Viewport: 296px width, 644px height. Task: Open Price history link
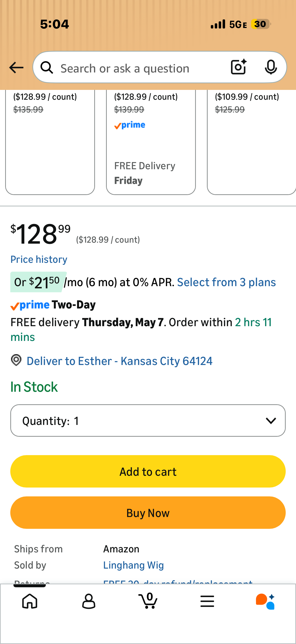click(39, 260)
